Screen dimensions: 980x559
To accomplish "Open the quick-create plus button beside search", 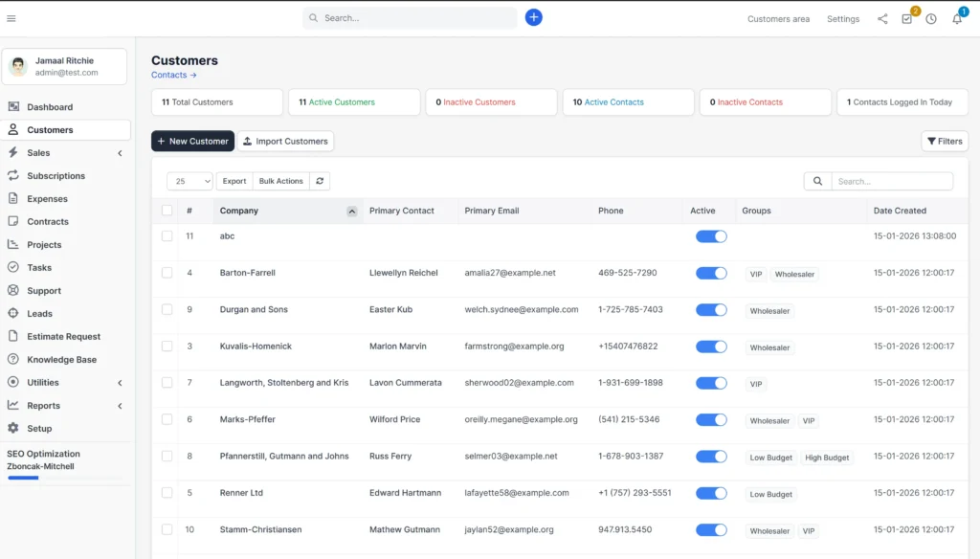I will pos(534,17).
